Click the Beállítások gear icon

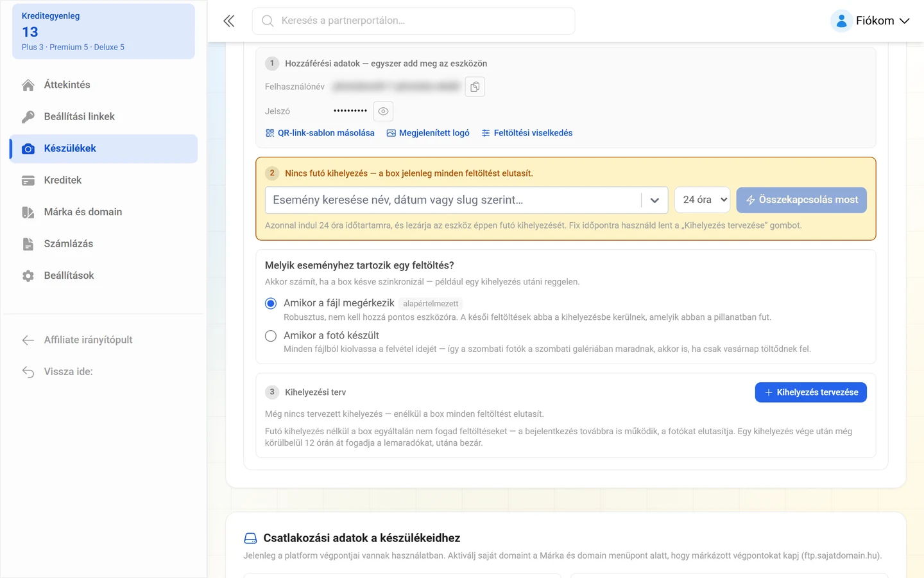[28, 276]
